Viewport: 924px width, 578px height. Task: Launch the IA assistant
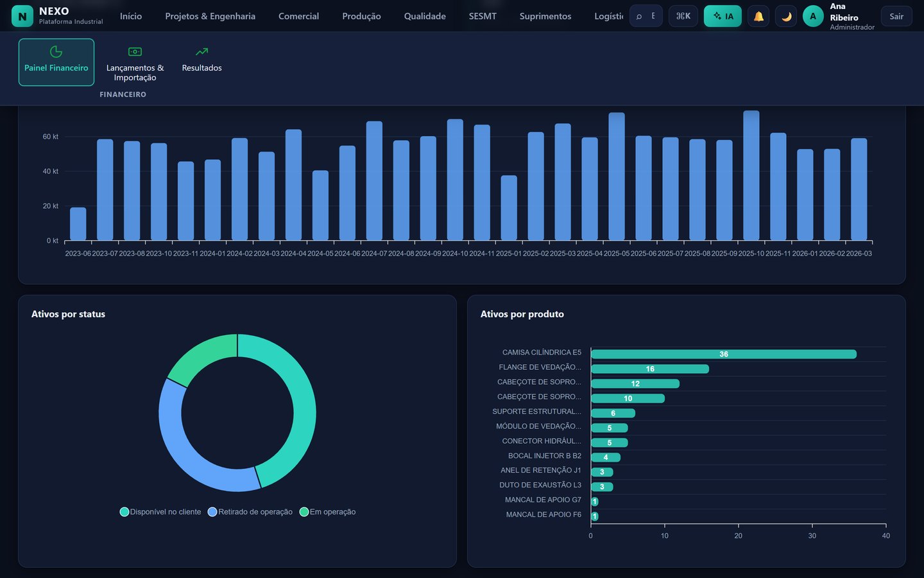pos(723,16)
